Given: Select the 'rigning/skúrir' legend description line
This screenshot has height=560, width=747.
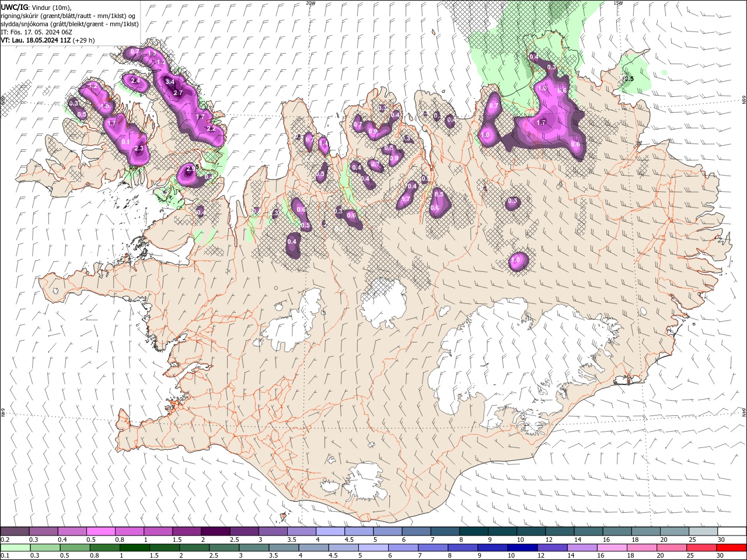Looking at the screenshot, I should coord(68,16).
